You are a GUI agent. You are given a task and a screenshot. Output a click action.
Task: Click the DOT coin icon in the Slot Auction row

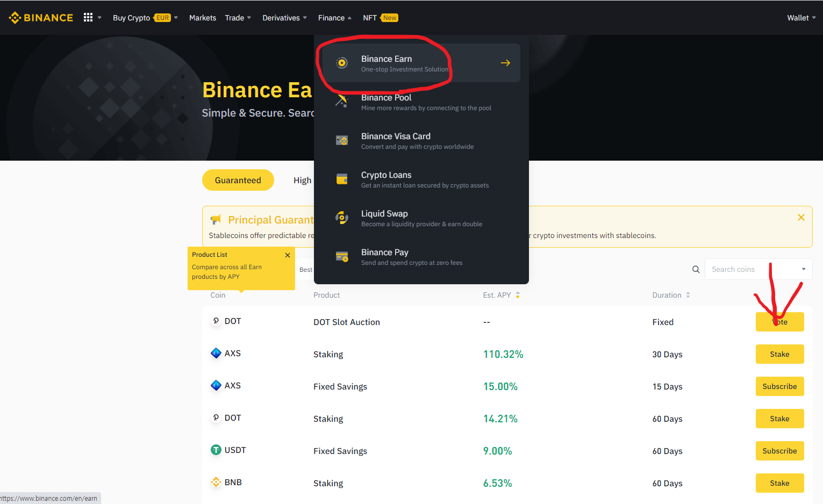[x=216, y=321]
